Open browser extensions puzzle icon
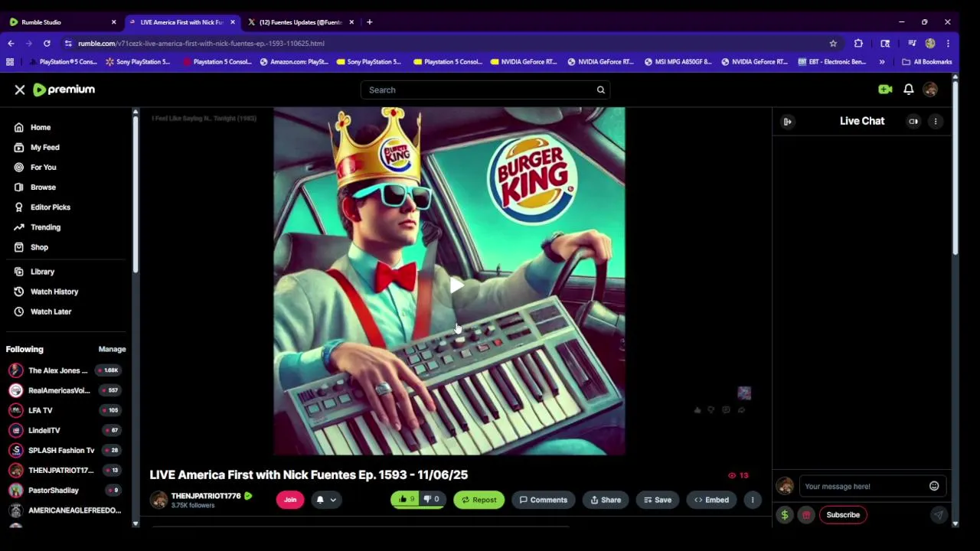Screen dimensions: 980x551 pyautogui.click(x=858, y=44)
